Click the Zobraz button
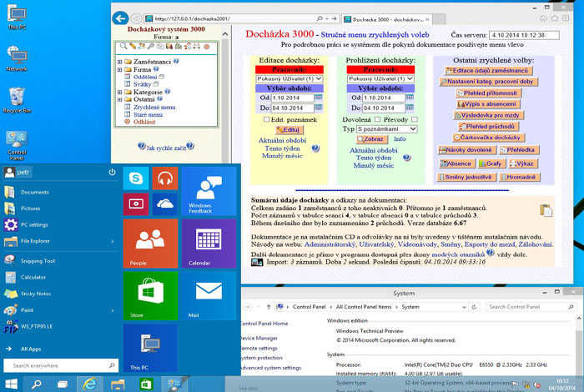The image size is (584, 392). [370, 138]
